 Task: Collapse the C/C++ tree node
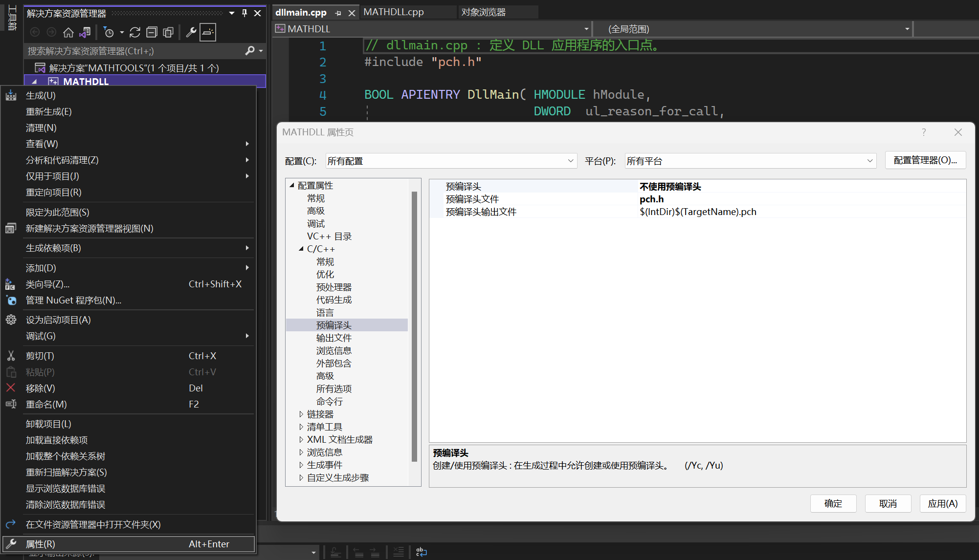301,249
